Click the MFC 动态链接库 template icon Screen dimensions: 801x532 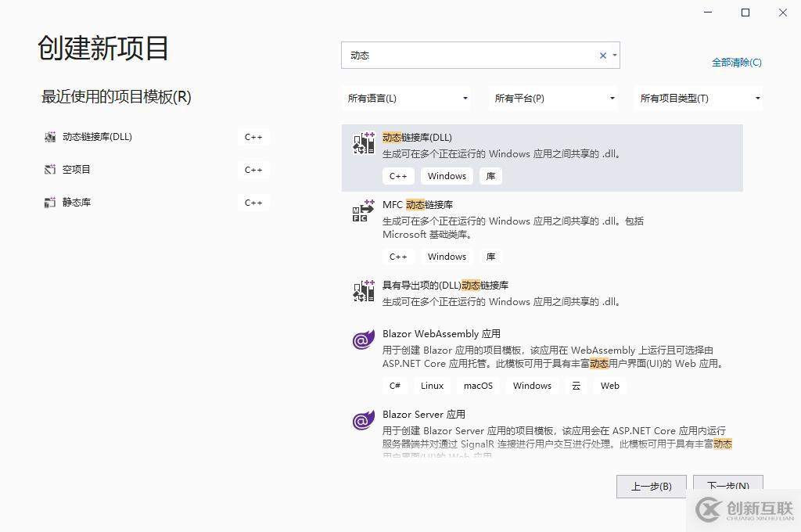coord(364,210)
